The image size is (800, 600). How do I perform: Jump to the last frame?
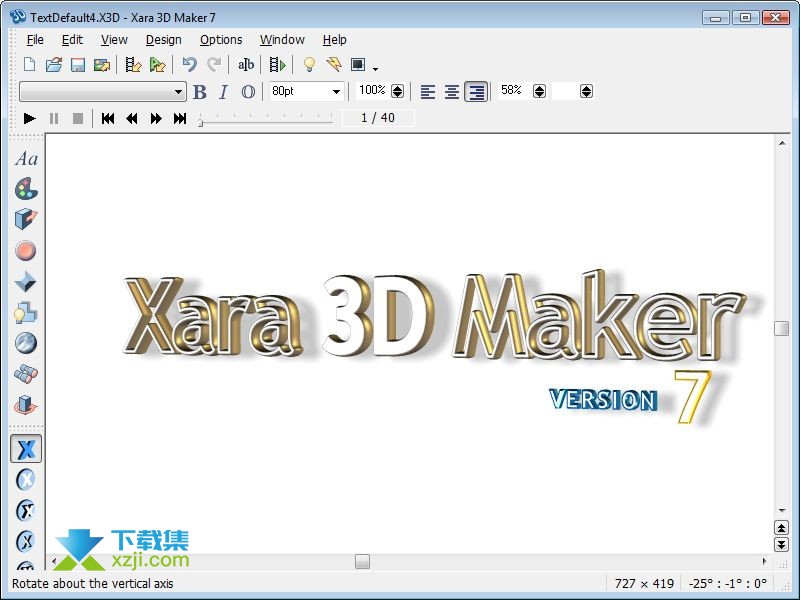180,118
